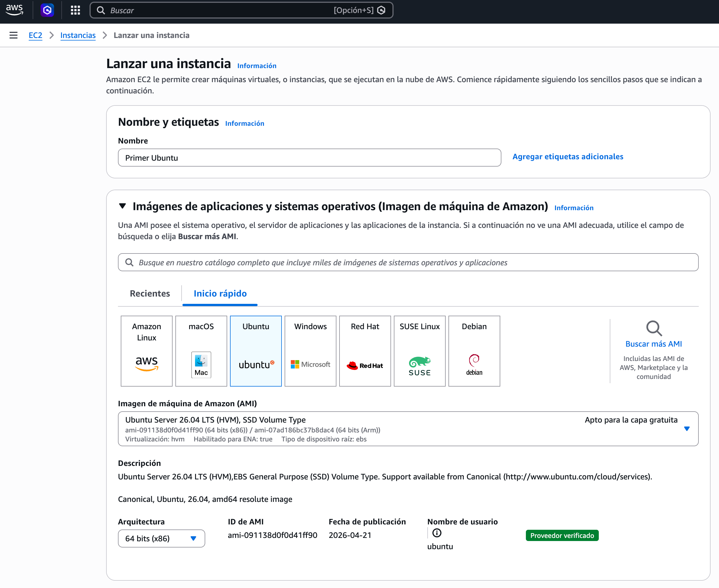
Task: Click the publication date 2026-04-21
Action: click(350, 535)
